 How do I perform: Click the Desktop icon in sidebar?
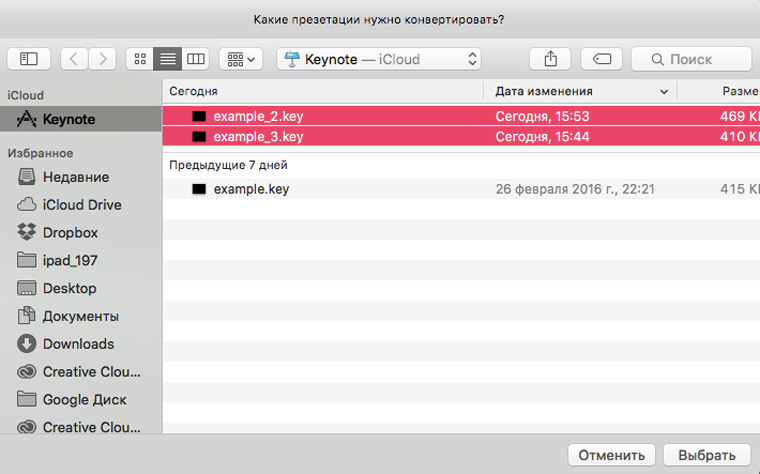click(27, 288)
